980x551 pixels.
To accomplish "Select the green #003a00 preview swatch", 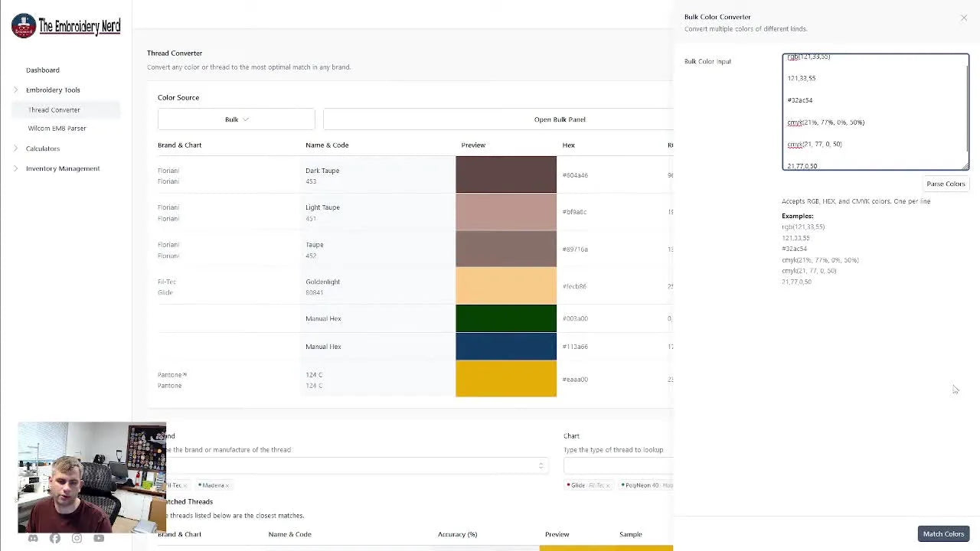I will click(506, 318).
